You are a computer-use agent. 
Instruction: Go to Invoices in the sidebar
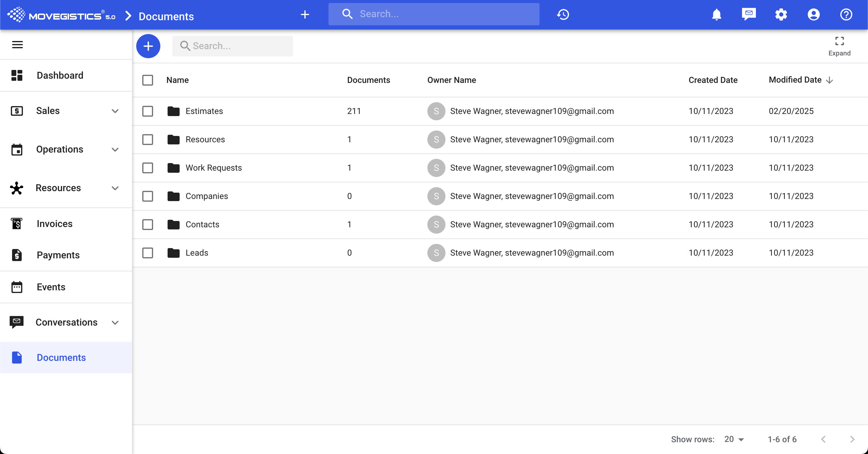(x=55, y=223)
